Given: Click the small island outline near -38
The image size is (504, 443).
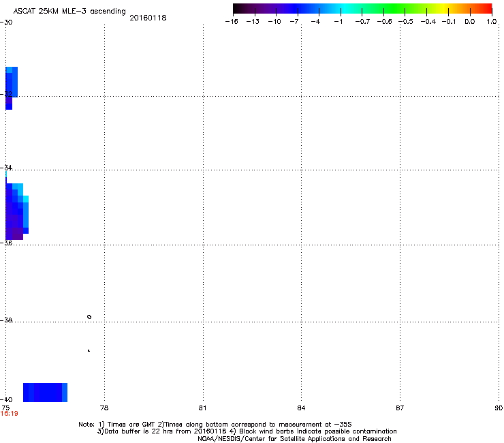Looking at the screenshot, I should click(x=89, y=317).
